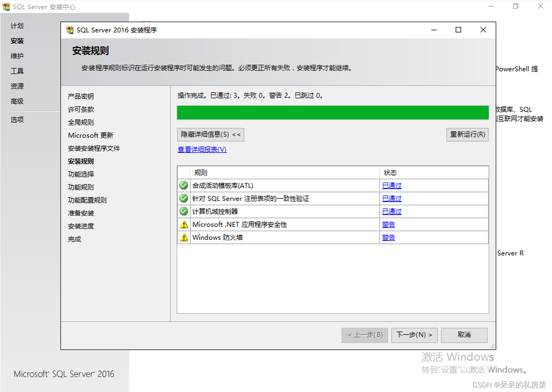Minimize the SQL Server Installation Center window
The width and height of the screenshot is (552, 392).
491,6
